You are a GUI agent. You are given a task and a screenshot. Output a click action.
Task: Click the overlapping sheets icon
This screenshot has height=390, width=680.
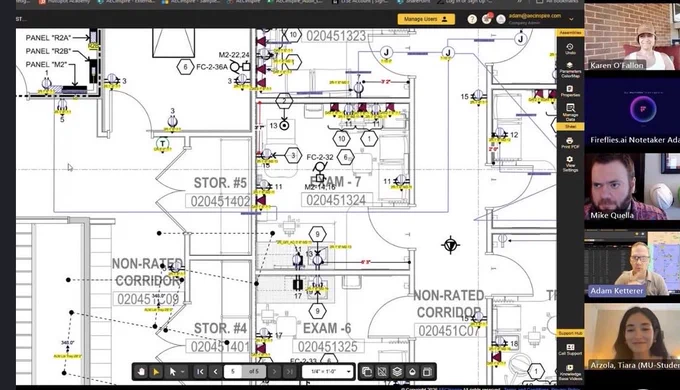pyautogui.click(x=367, y=372)
